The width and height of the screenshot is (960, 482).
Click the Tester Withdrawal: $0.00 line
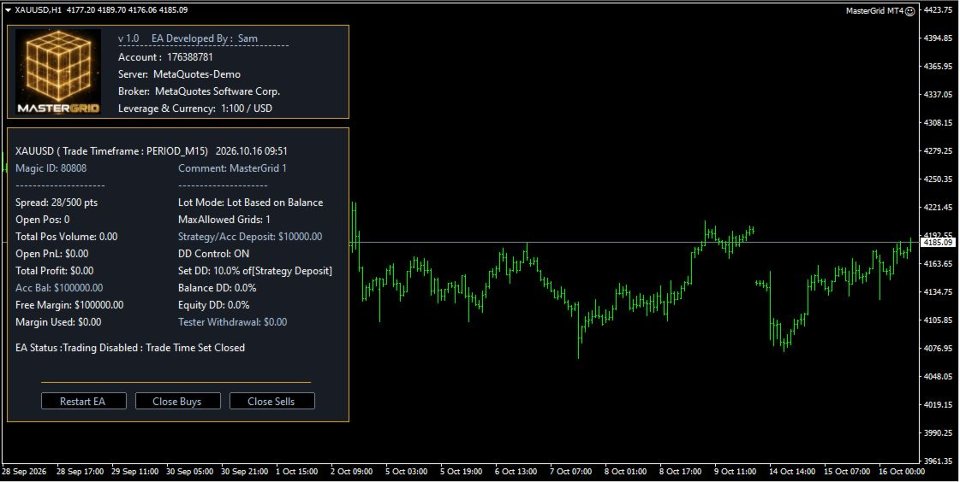233,322
